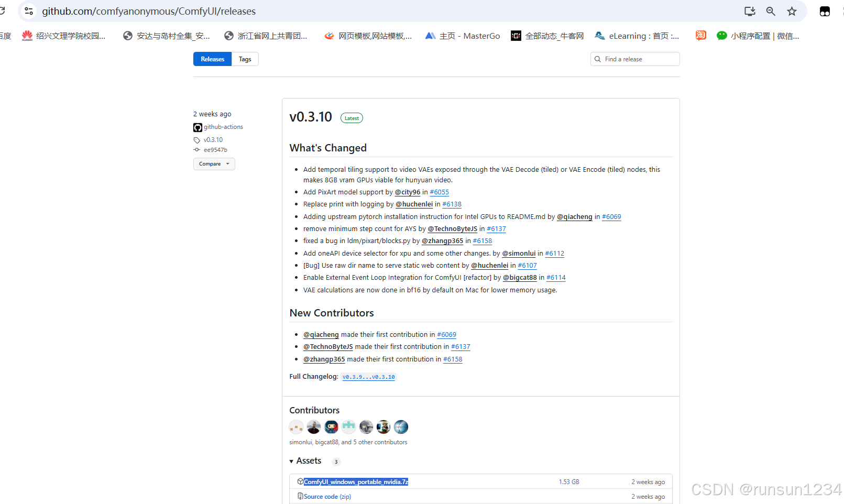Open @city96 profile link
The width and height of the screenshot is (844, 504).
tap(408, 192)
